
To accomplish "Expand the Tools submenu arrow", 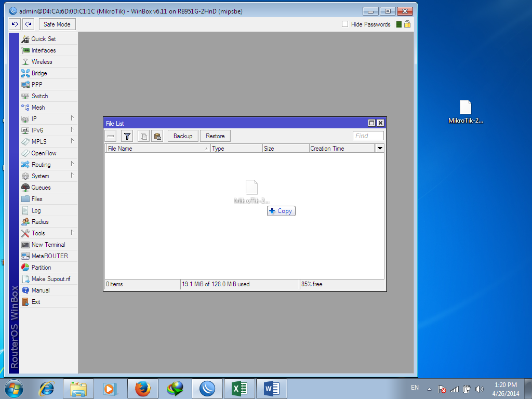I will (x=72, y=232).
